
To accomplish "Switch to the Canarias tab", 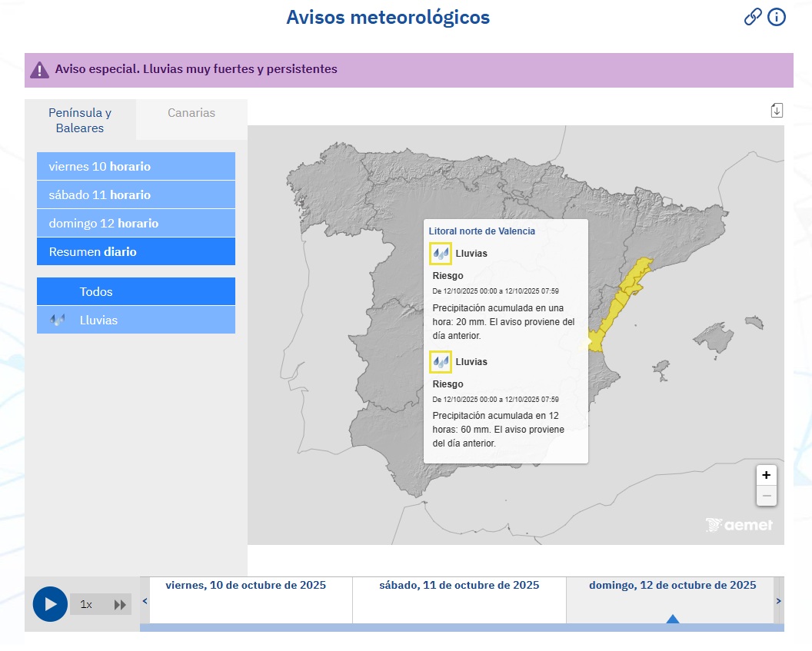I will [x=191, y=113].
